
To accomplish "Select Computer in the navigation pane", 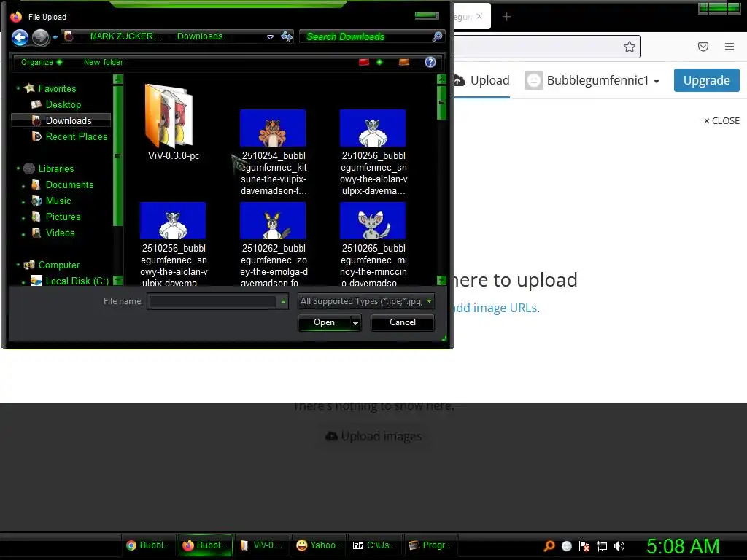I will [x=58, y=265].
